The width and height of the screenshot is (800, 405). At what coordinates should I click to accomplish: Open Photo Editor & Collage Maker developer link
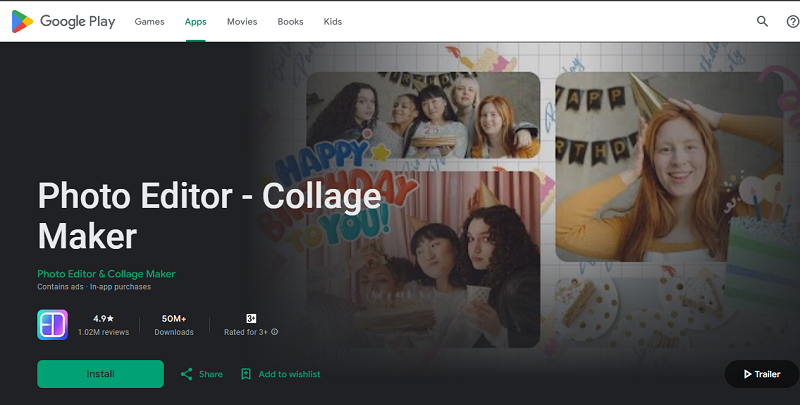(106, 274)
